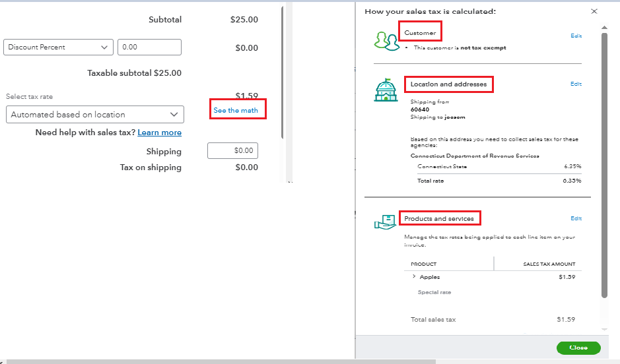Click the tax panel vertical scrollbar
The height and width of the screenshot is (364, 620).
point(604,166)
